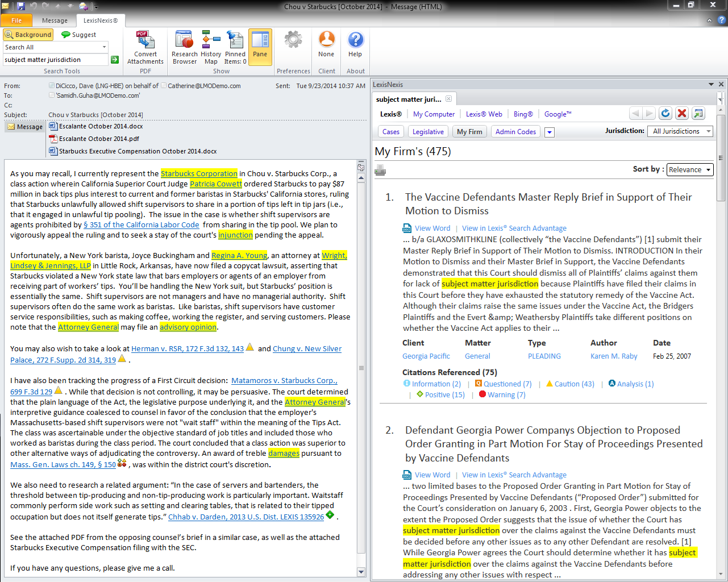Tick checkbox next to DiCicco, Dave sender
The height and width of the screenshot is (582, 728).
(52, 86)
